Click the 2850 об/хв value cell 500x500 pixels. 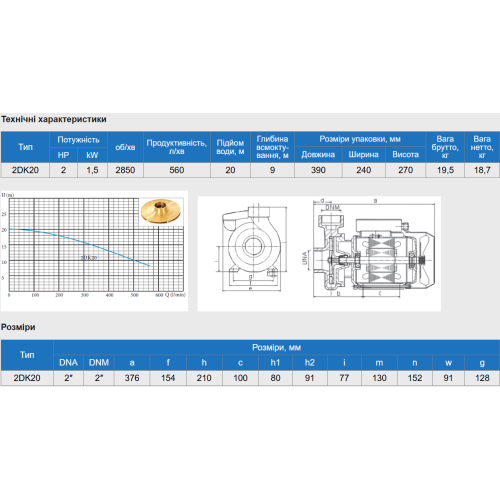click(x=125, y=170)
